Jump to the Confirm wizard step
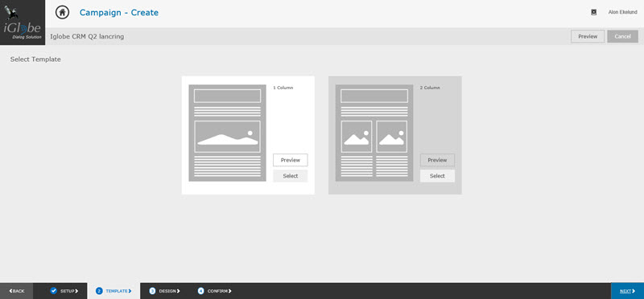644x299 pixels. pyautogui.click(x=215, y=291)
